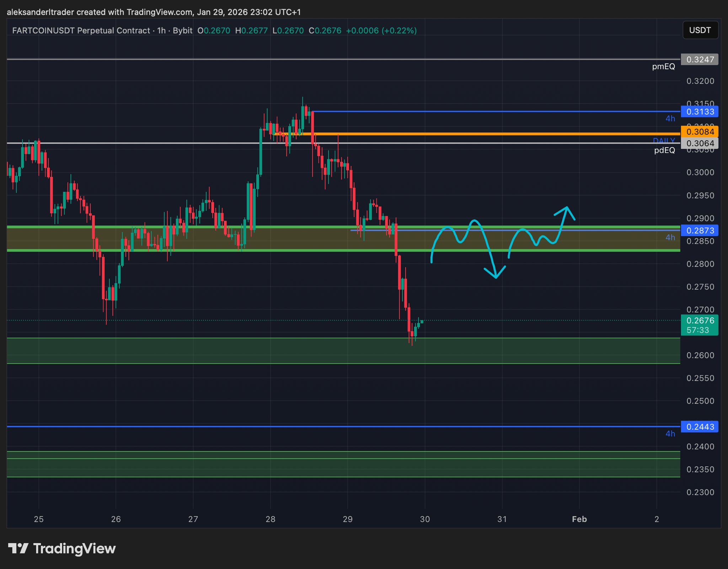
Task: Click the TradingView.com text in the header
Action: [x=160, y=12]
